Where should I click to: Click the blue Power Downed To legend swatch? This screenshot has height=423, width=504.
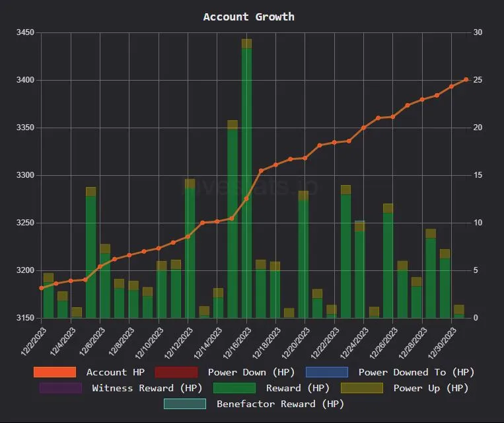click(327, 372)
